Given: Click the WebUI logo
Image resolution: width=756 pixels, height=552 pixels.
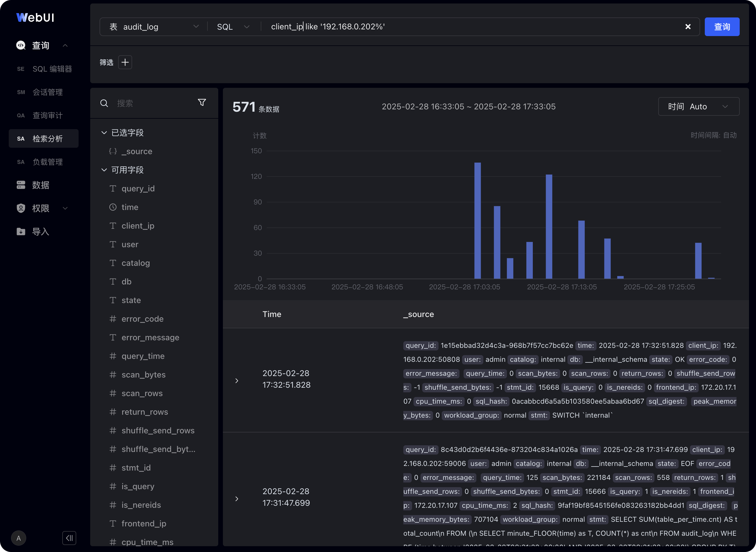Looking at the screenshot, I should click(35, 17).
